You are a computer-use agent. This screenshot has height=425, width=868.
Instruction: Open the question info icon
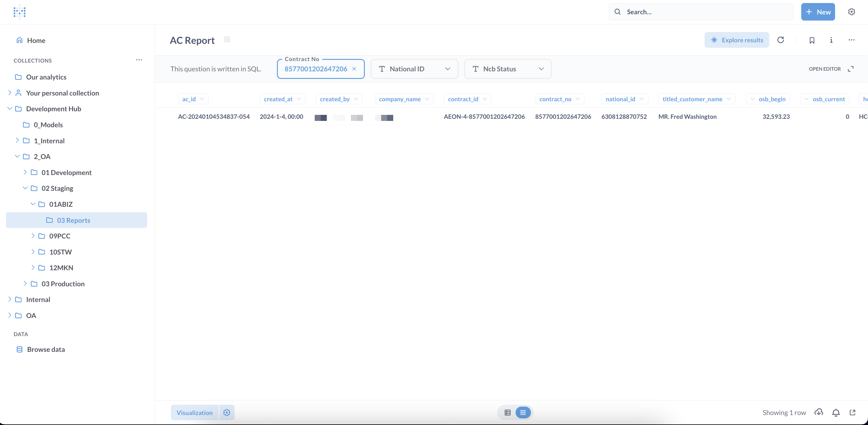pos(831,40)
